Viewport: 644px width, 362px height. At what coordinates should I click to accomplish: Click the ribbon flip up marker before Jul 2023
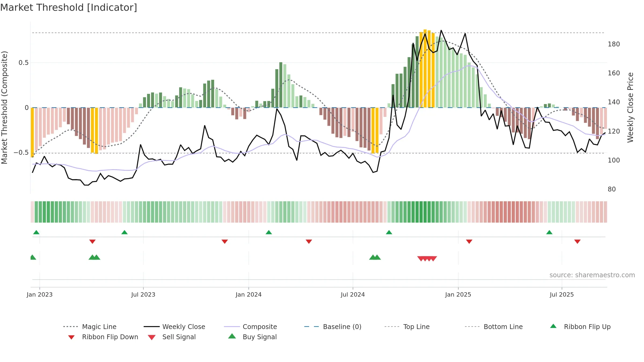[x=124, y=232]
